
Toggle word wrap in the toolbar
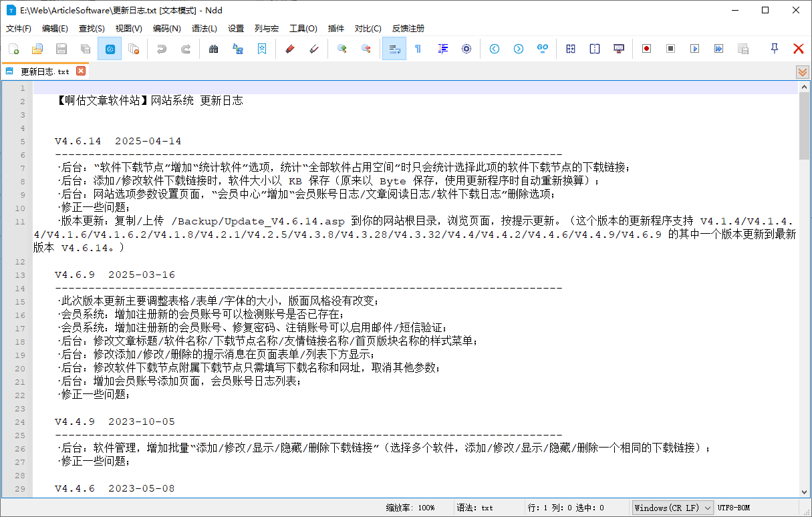coord(394,49)
